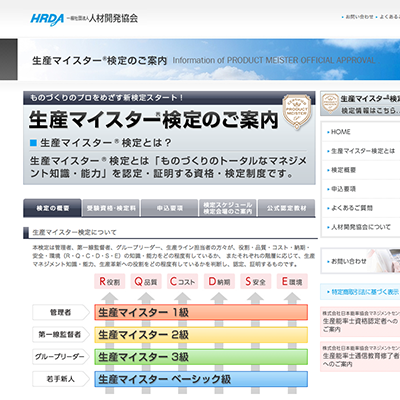Screen dimensions: 400x400
Task: Open 生産能率士通信教育修了者へのご案内 banner
Action: [360, 356]
